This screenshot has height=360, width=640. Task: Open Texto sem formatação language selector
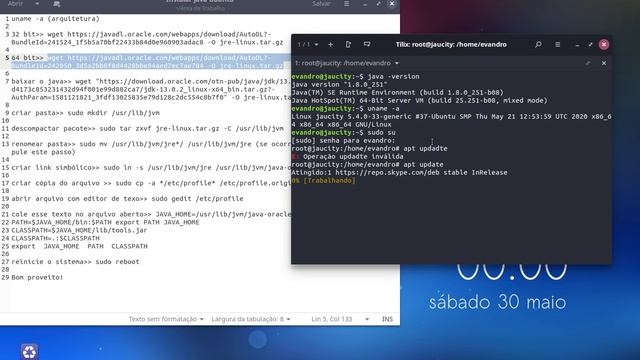(x=166, y=319)
